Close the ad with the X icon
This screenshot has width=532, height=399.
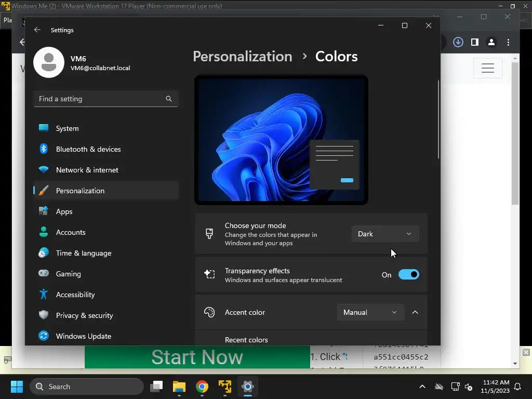tap(526, 352)
